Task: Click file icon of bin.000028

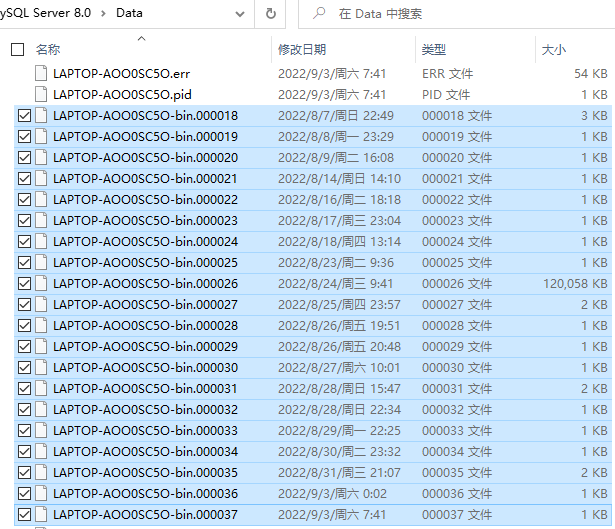Action: click(x=41, y=325)
